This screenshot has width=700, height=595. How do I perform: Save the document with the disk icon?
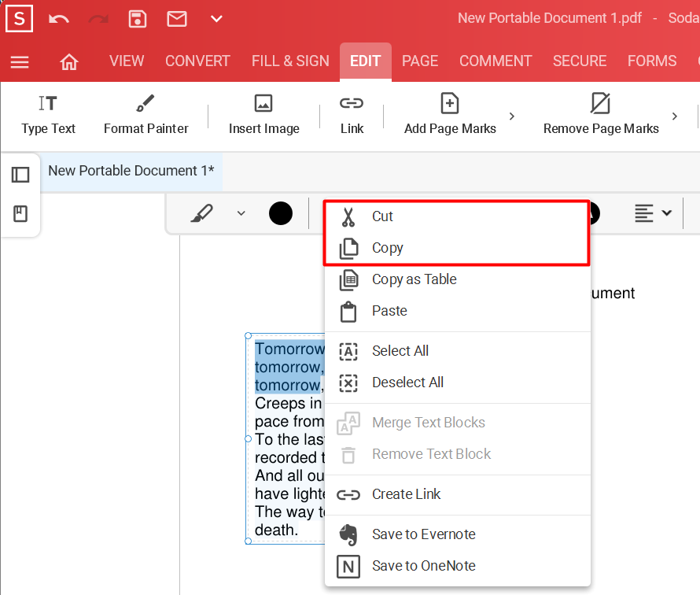tap(138, 19)
